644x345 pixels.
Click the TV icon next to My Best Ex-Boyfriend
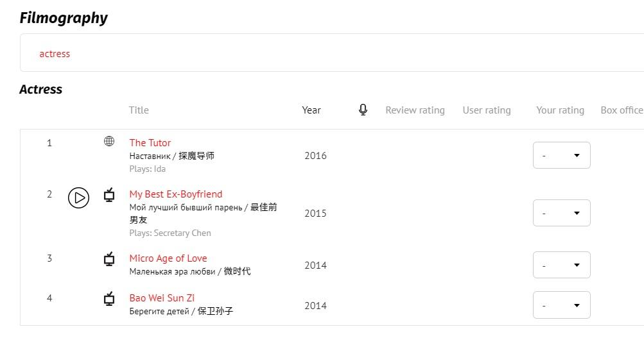point(109,195)
